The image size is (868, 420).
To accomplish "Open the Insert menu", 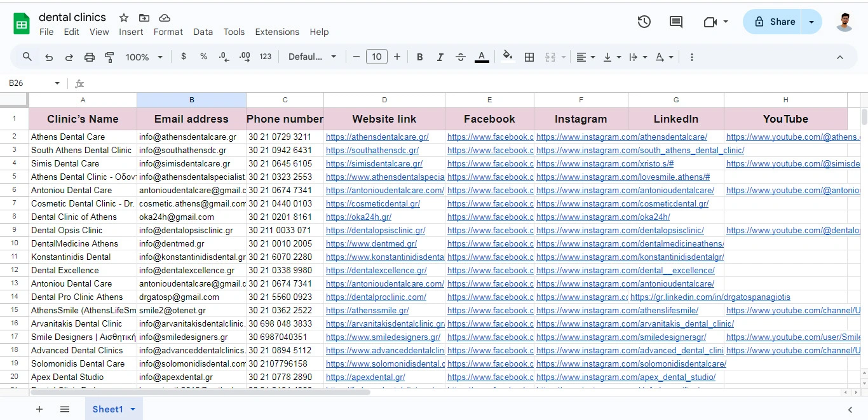I will [x=131, y=32].
